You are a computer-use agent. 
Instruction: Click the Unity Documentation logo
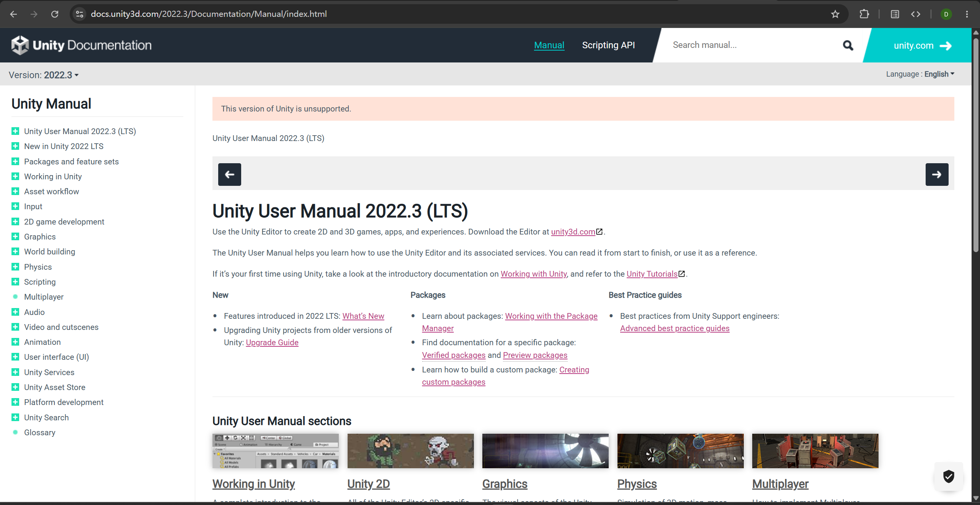(81, 45)
